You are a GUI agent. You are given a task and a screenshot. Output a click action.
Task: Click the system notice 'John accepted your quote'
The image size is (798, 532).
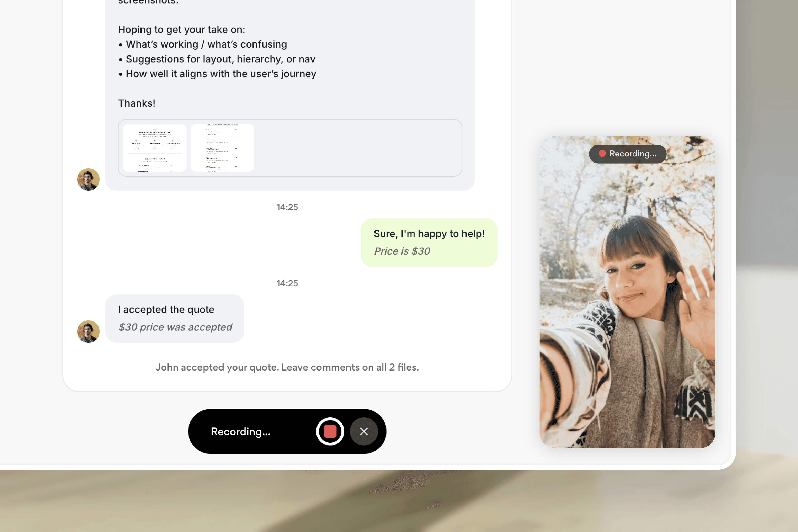tap(287, 367)
